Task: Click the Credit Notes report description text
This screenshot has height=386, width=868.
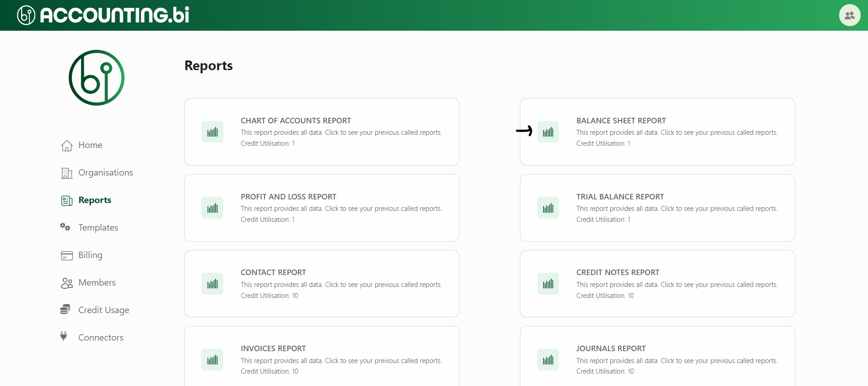Action: click(x=677, y=285)
